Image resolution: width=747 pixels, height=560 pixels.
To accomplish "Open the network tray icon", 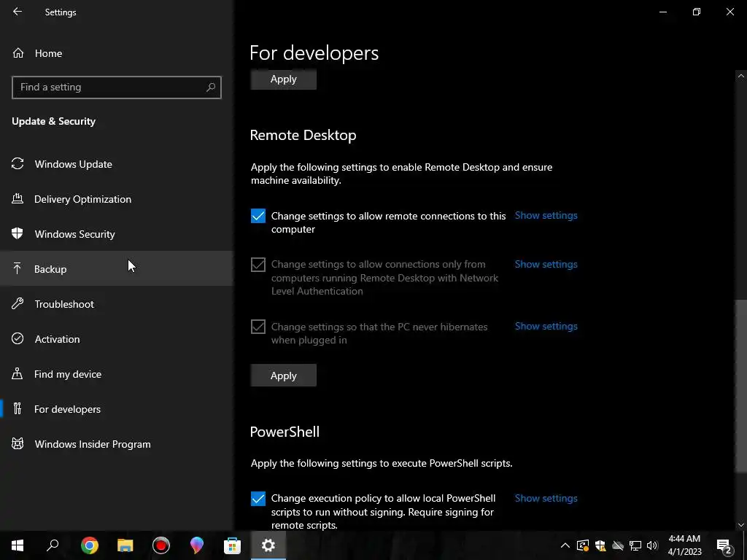I will (x=635, y=545).
